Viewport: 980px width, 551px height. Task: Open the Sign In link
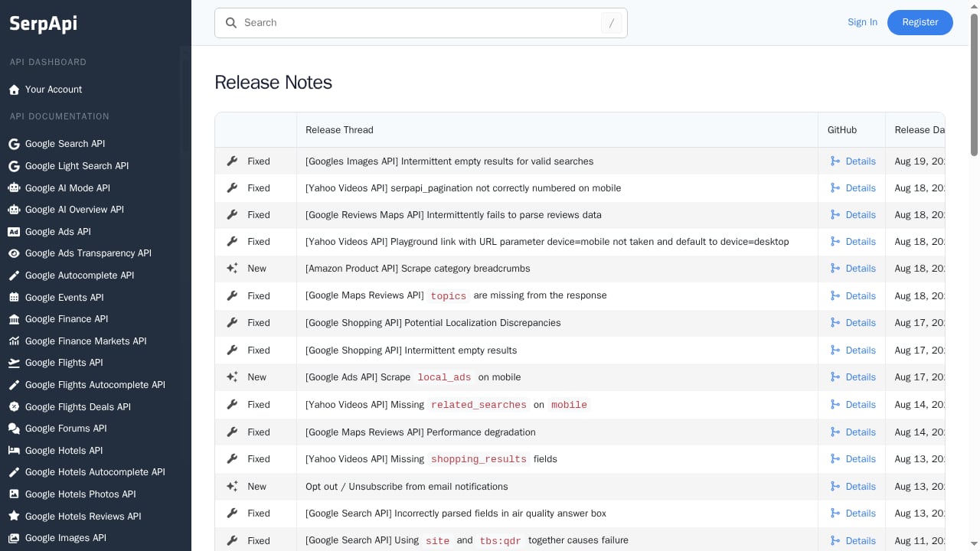click(x=862, y=22)
